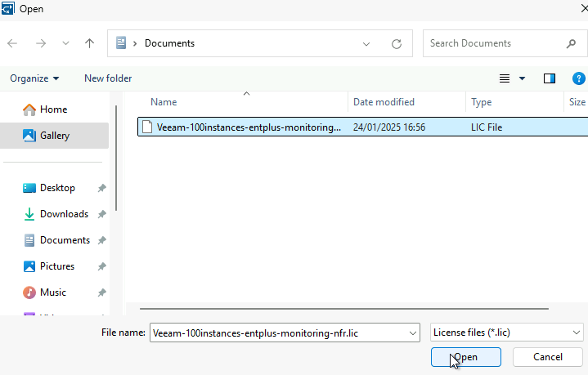Click the pin icon beside Documents
This screenshot has height=375, width=588.
(x=101, y=240)
